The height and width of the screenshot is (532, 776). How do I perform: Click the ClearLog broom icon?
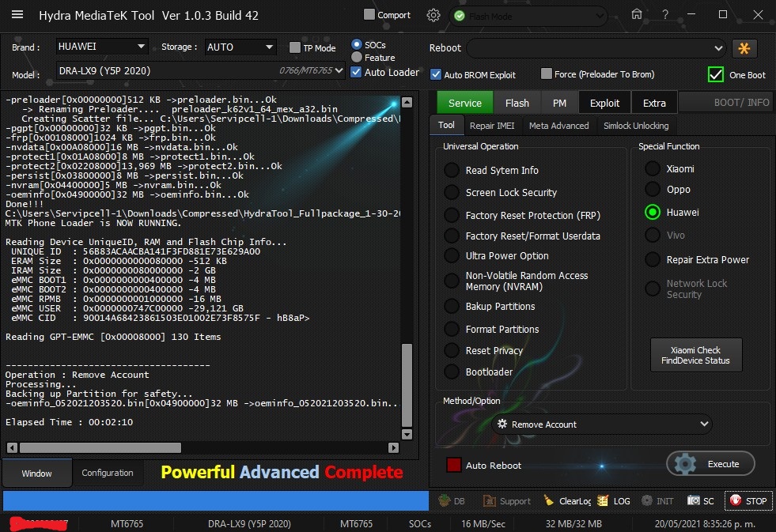(549, 500)
